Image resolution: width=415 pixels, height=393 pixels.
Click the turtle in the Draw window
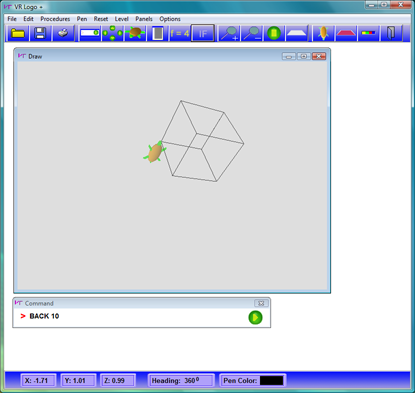coord(155,152)
